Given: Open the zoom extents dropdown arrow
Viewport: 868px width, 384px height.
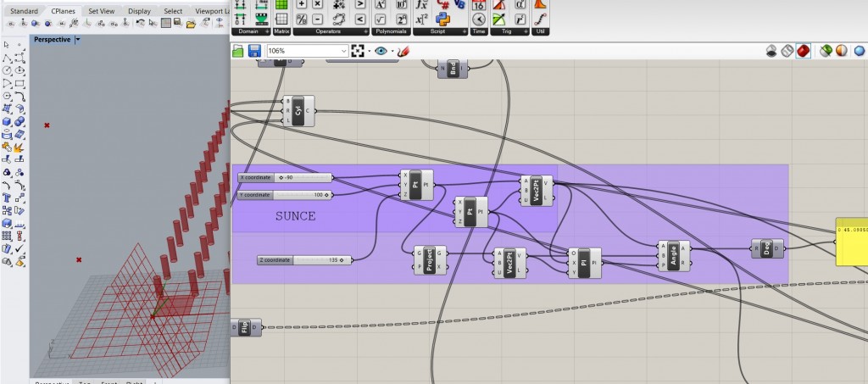Looking at the screenshot, I should (x=369, y=51).
